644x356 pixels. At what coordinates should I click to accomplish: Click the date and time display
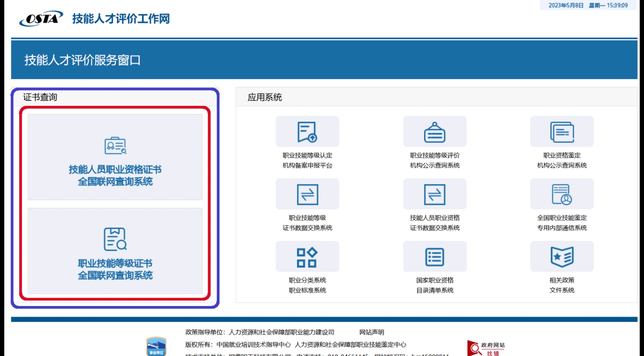point(588,5)
